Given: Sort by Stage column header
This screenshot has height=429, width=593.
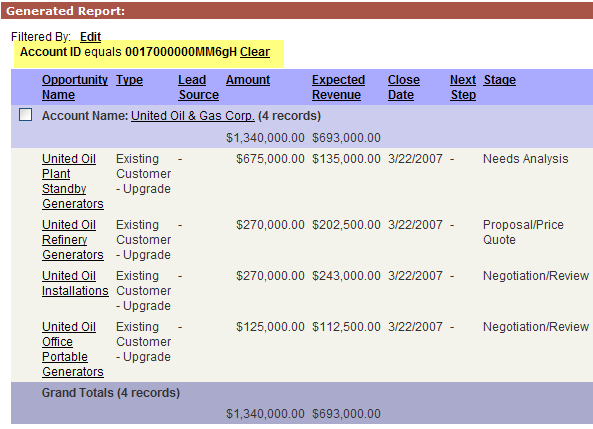Looking at the screenshot, I should click(500, 80).
